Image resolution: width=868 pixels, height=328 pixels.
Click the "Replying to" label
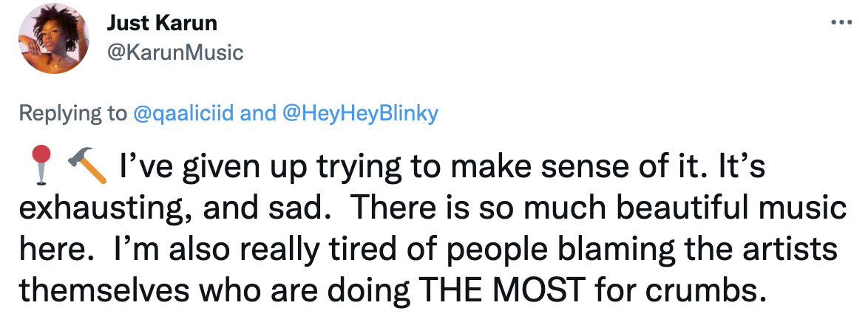coord(72,113)
